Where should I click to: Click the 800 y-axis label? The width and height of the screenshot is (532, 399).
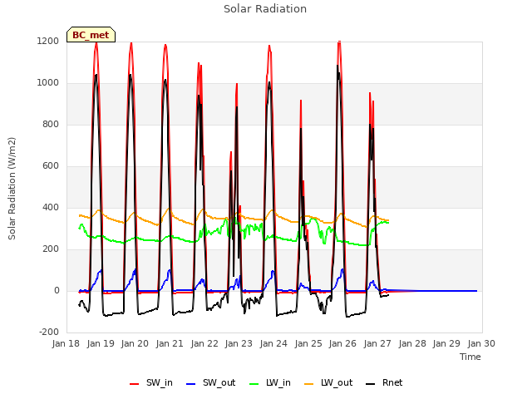coord(51,124)
